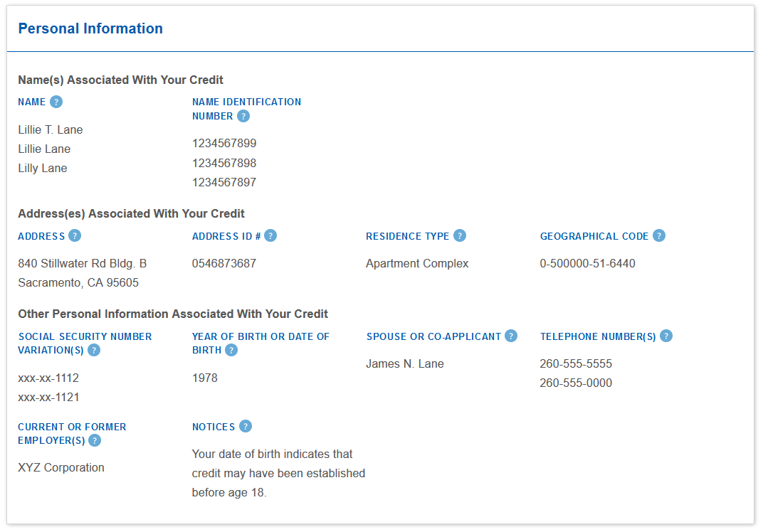
Task: Select the name Lillie T. Lane
Action: (51, 129)
